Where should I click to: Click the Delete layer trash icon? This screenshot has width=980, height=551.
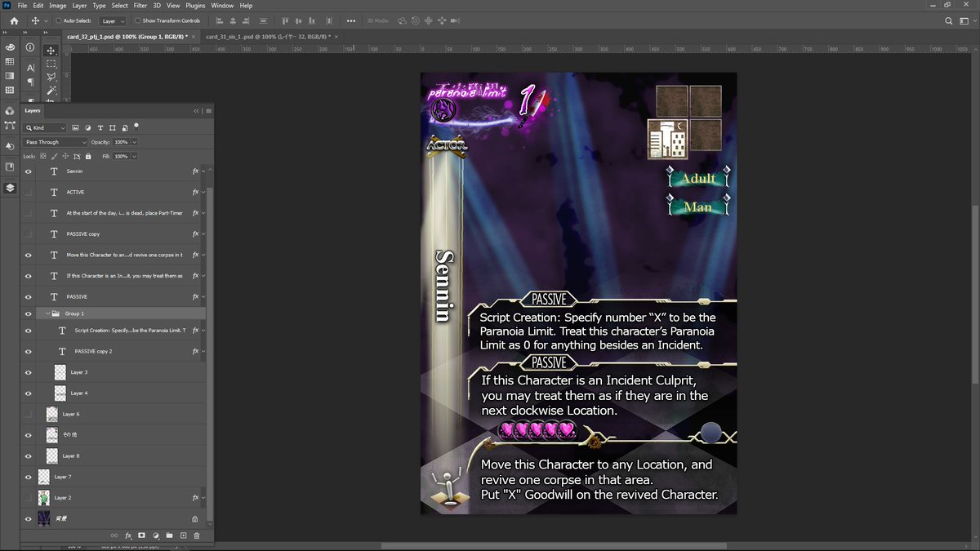pyautogui.click(x=197, y=535)
